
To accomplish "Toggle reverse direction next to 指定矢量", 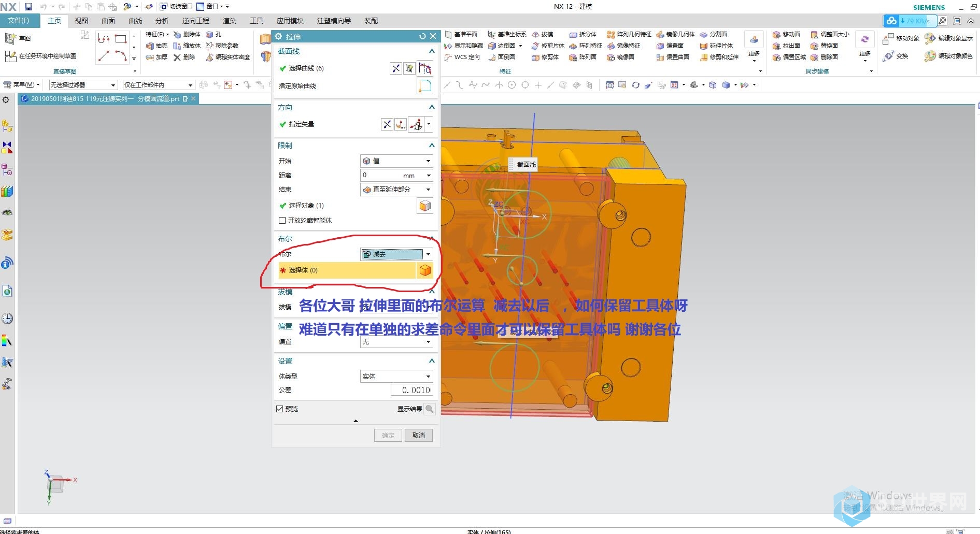I will 387,124.
